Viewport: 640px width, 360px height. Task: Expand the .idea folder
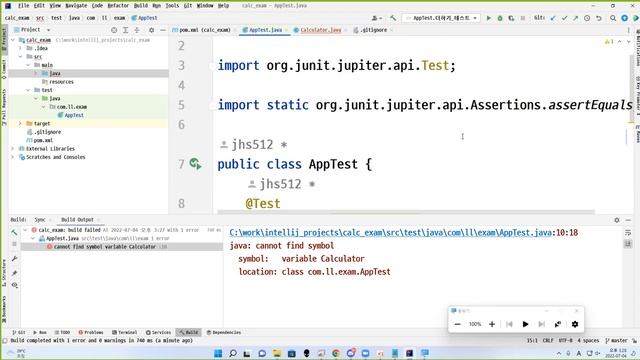(x=20, y=48)
